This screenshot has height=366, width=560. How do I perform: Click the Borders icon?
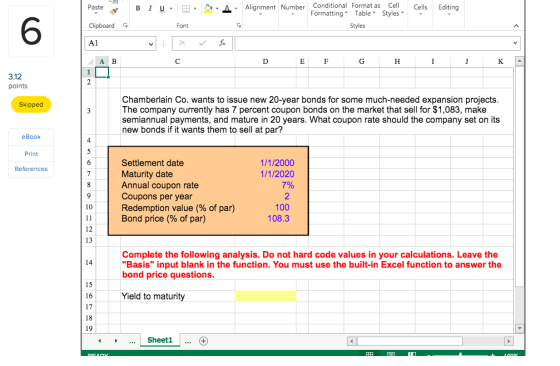(x=186, y=8)
